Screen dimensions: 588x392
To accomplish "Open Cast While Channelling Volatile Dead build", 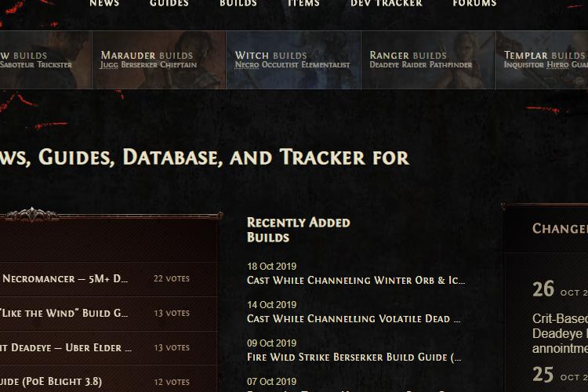I will [354, 319].
